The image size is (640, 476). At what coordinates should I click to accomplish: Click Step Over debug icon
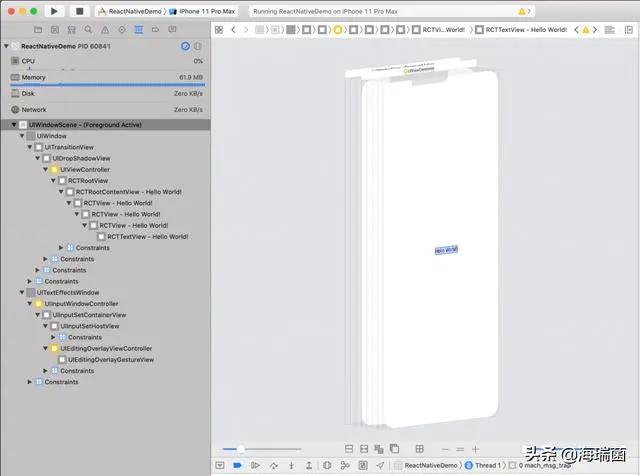click(x=273, y=465)
